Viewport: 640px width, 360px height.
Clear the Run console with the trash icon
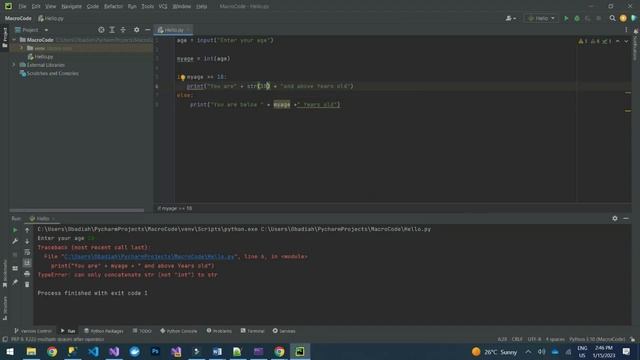(27, 284)
